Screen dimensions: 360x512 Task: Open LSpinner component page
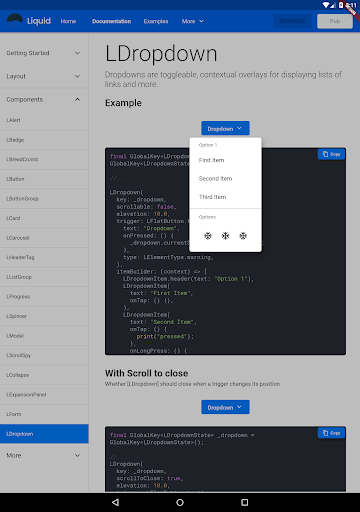coord(44,316)
